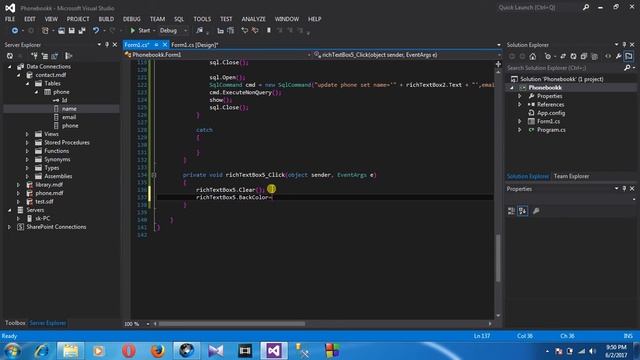
Task: Click the split editor plus icon above scrollbar
Action: (498, 64)
